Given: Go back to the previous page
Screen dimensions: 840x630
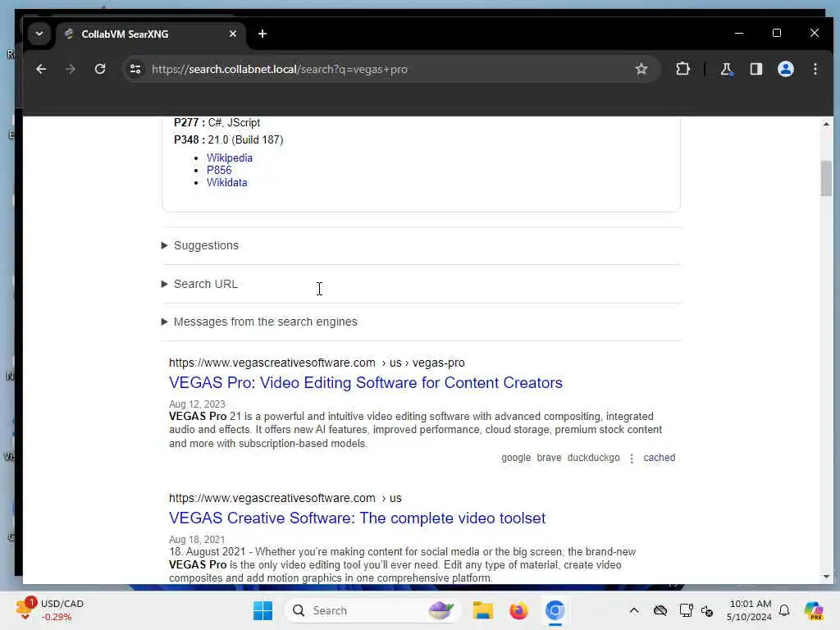Looking at the screenshot, I should tap(41, 69).
